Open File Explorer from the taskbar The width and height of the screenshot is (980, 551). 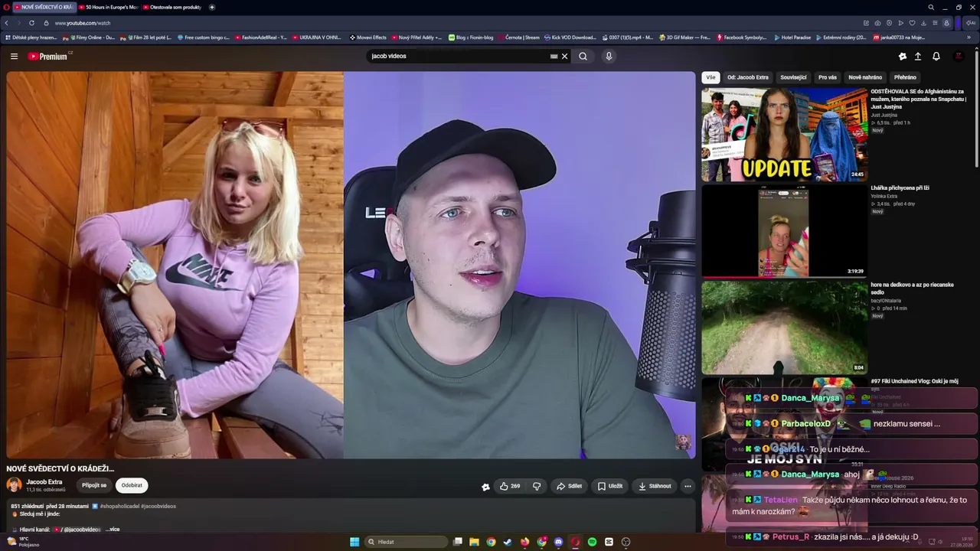(474, 542)
